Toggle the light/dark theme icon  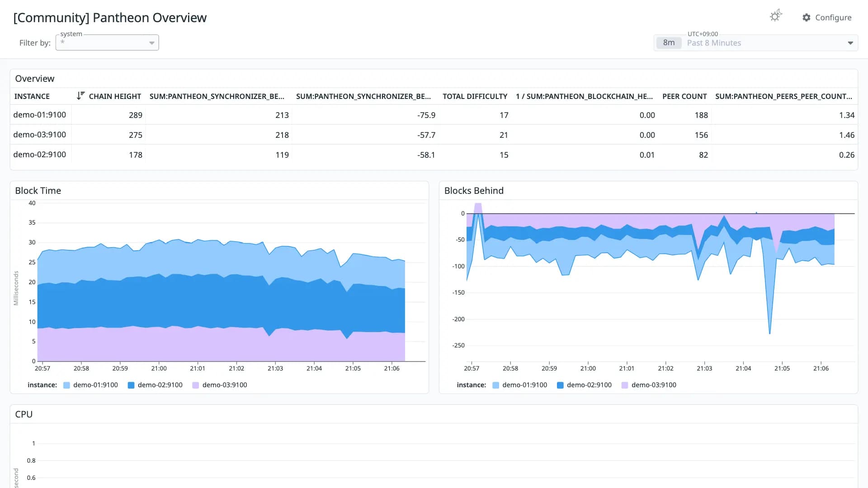pos(776,16)
